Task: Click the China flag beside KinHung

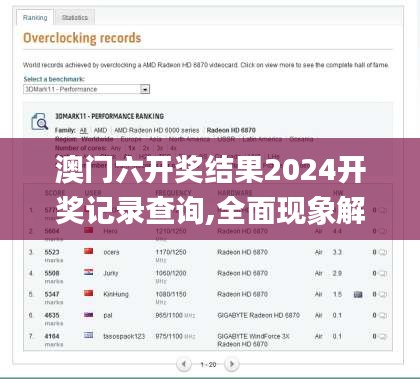Action: click(x=89, y=293)
